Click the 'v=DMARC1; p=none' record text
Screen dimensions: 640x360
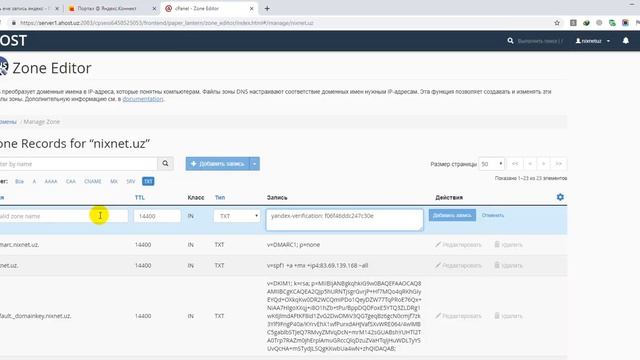(x=293, y=244)
